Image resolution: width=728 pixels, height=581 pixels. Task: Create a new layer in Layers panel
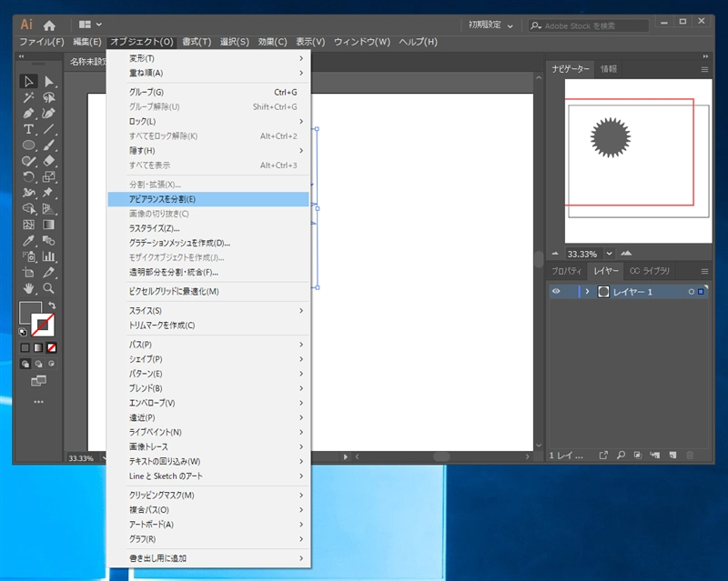click(672, 456)
